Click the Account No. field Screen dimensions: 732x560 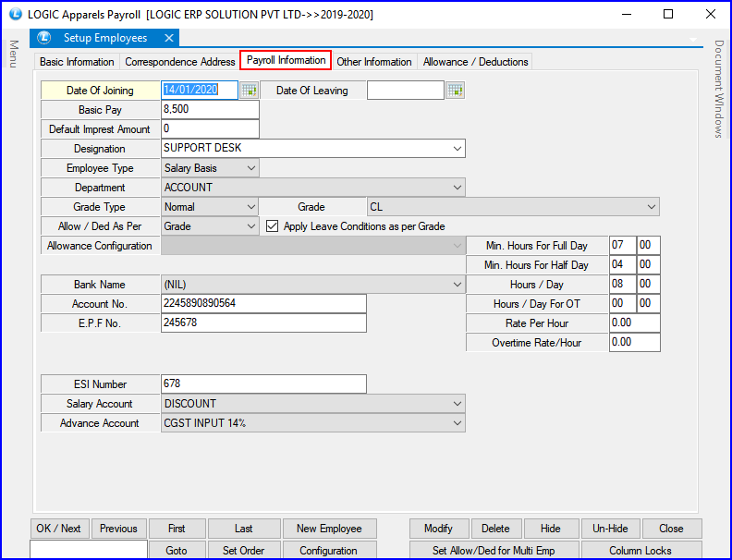point(263,304)
